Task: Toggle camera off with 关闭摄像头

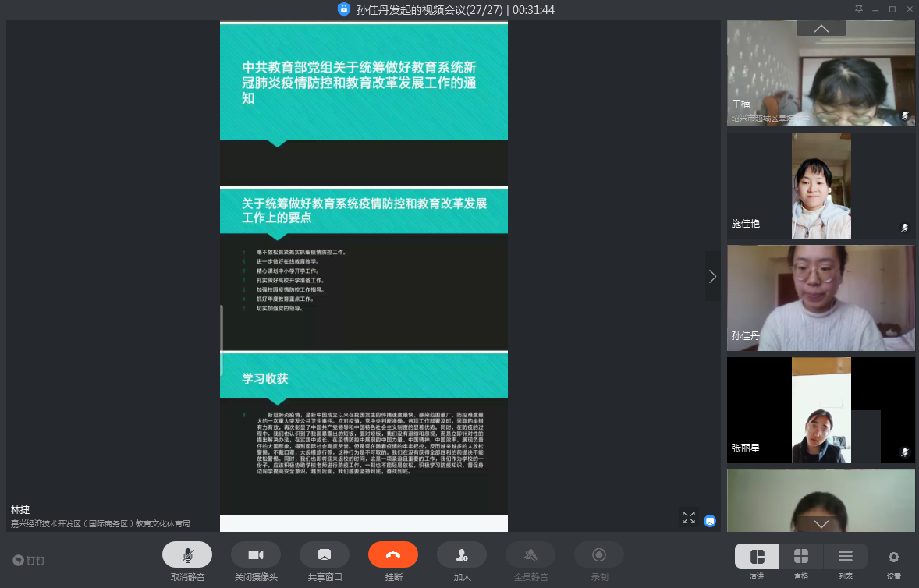Action: 256,554
